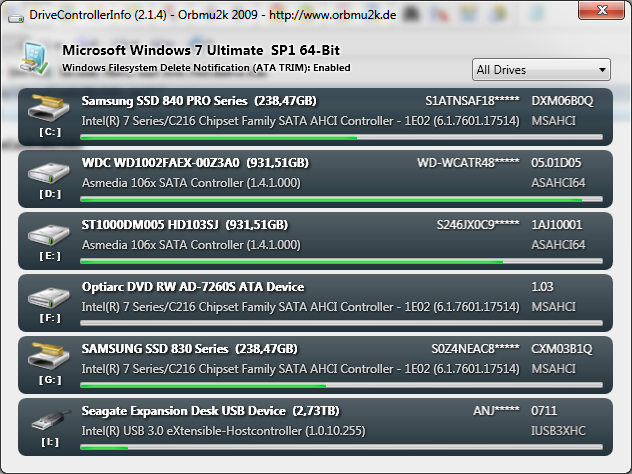
Task: Click the I: USB device icon
Action: 51,420
